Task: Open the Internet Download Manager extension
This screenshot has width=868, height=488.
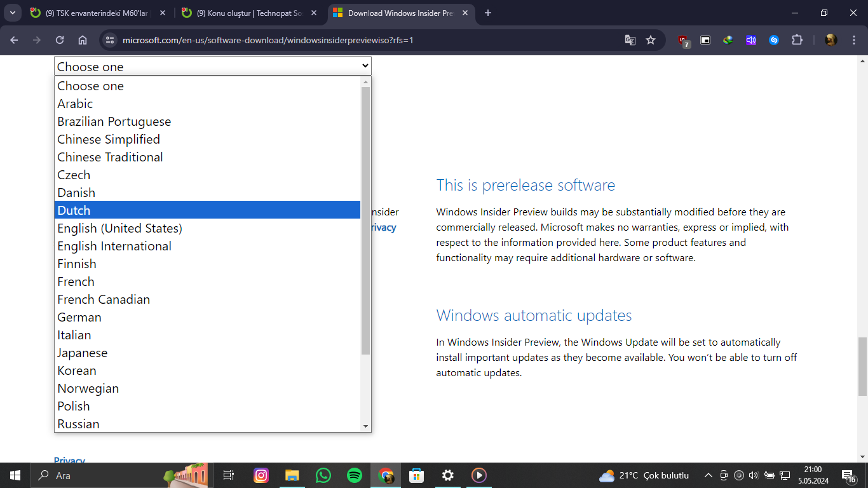Action: [x=728, y=40]
